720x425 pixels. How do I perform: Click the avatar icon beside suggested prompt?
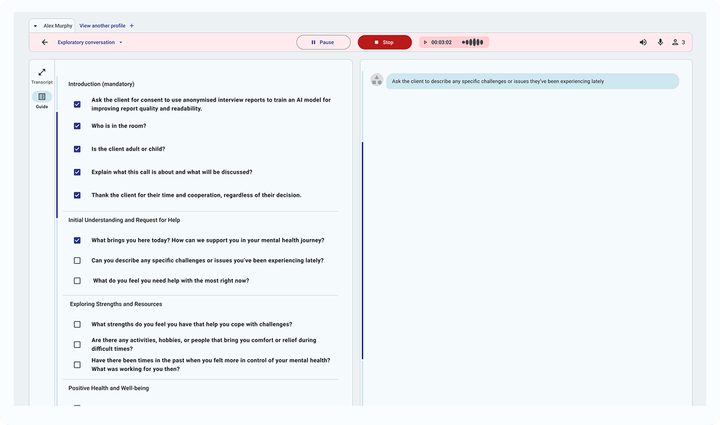[377, 81]
